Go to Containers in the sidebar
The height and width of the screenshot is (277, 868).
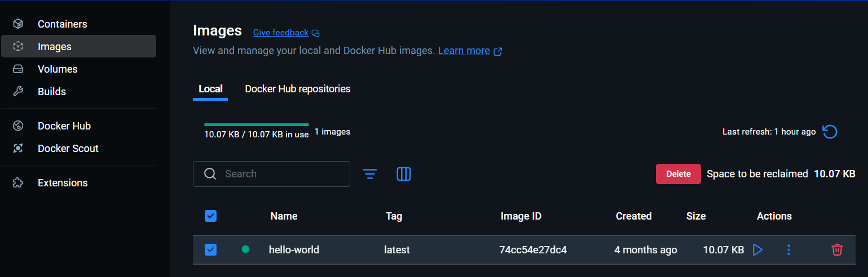78,24
